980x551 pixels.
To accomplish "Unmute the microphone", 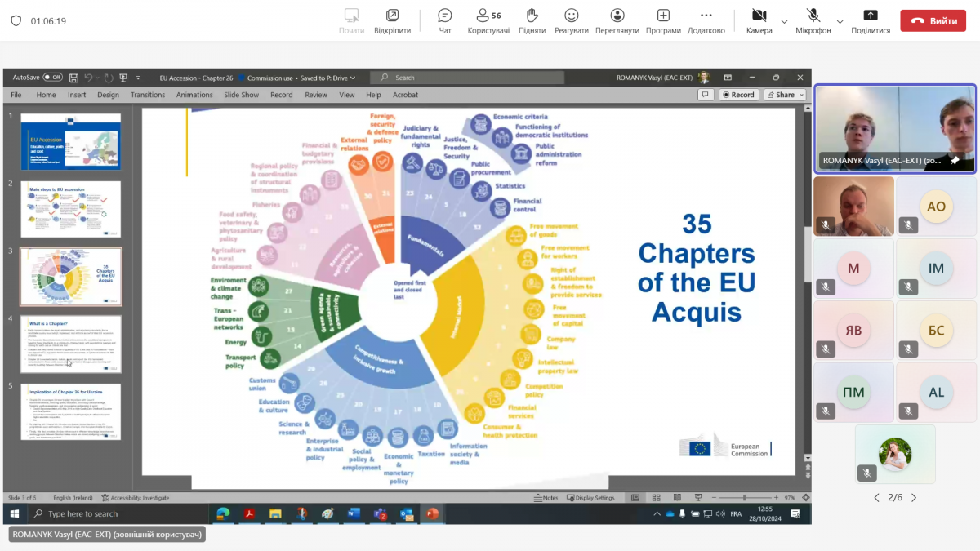I will click(x=813, y=20).
